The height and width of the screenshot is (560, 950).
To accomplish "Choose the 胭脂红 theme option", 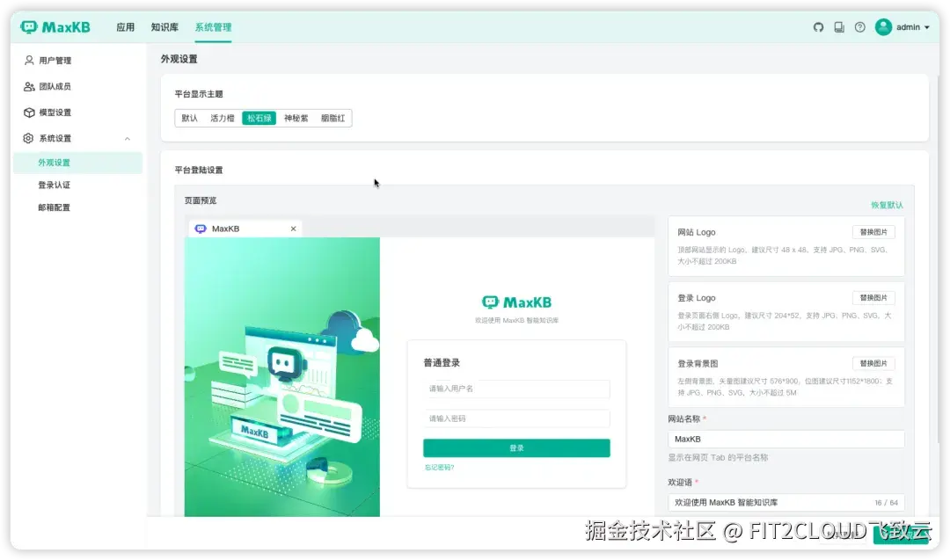I will tap(332, 118).
